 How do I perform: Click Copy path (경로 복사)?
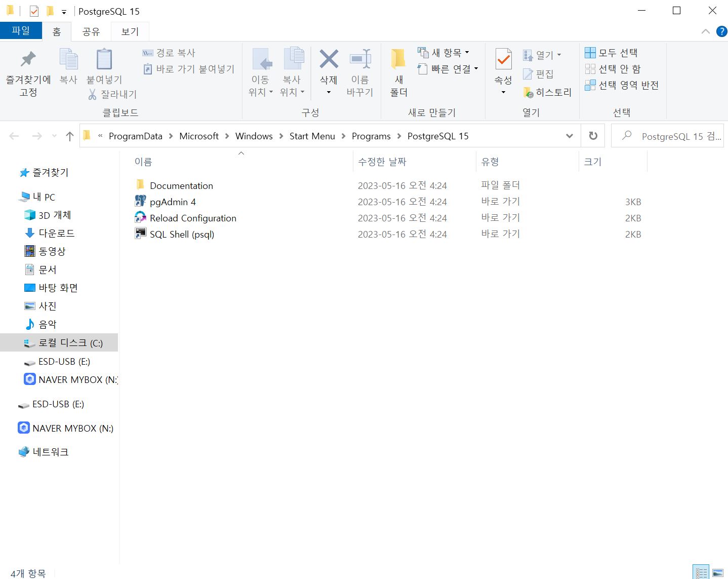coord(169,53)
